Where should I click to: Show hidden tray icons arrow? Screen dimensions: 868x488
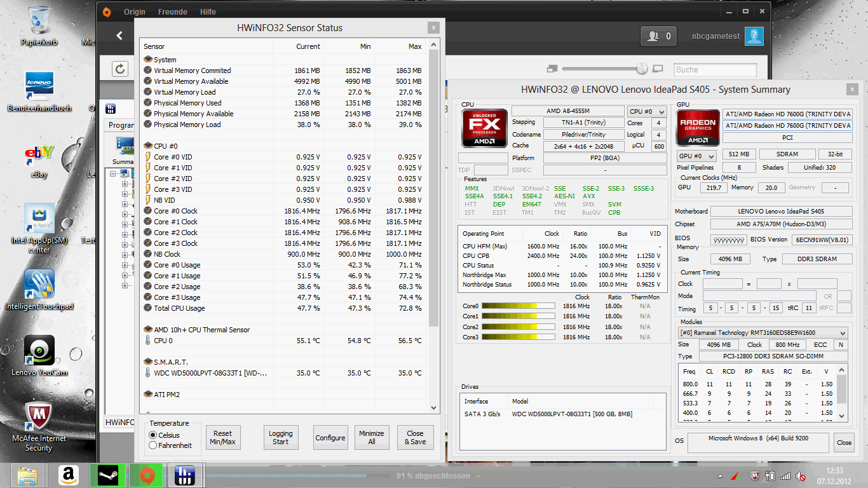coord(720,476)
